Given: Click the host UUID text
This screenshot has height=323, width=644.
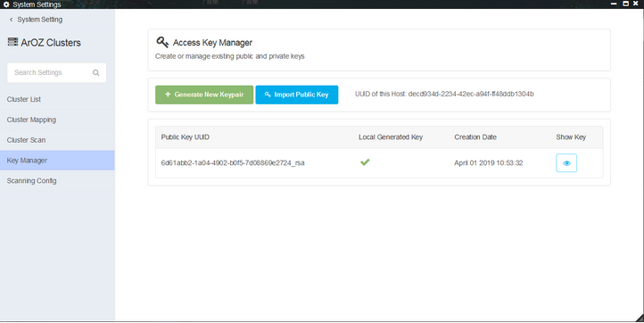Looking at the screenshot, I should [444, 94].
